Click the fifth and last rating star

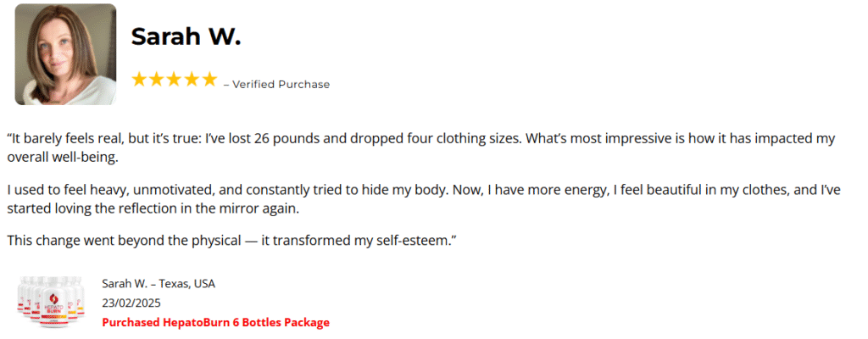click(x=209, y=80)
